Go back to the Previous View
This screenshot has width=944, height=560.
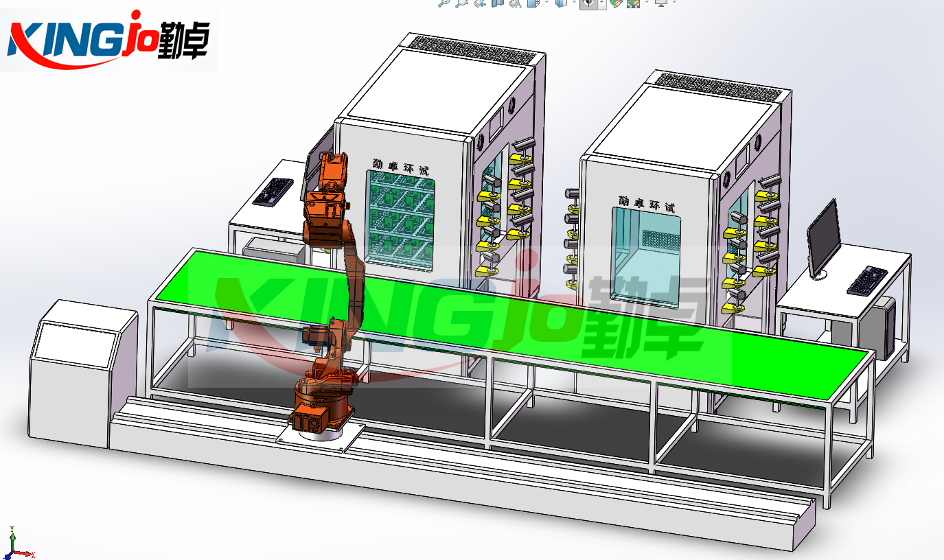[x=479, y=3]
